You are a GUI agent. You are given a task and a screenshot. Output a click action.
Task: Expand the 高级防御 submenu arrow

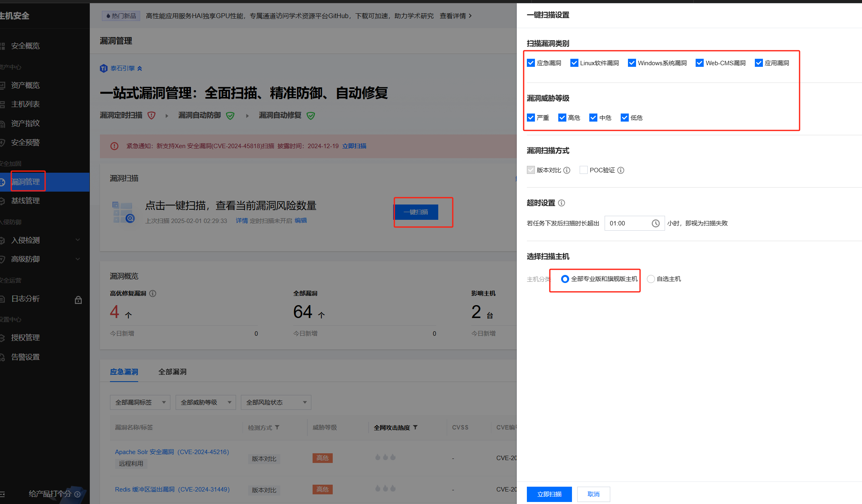click(x=78, y=259)
